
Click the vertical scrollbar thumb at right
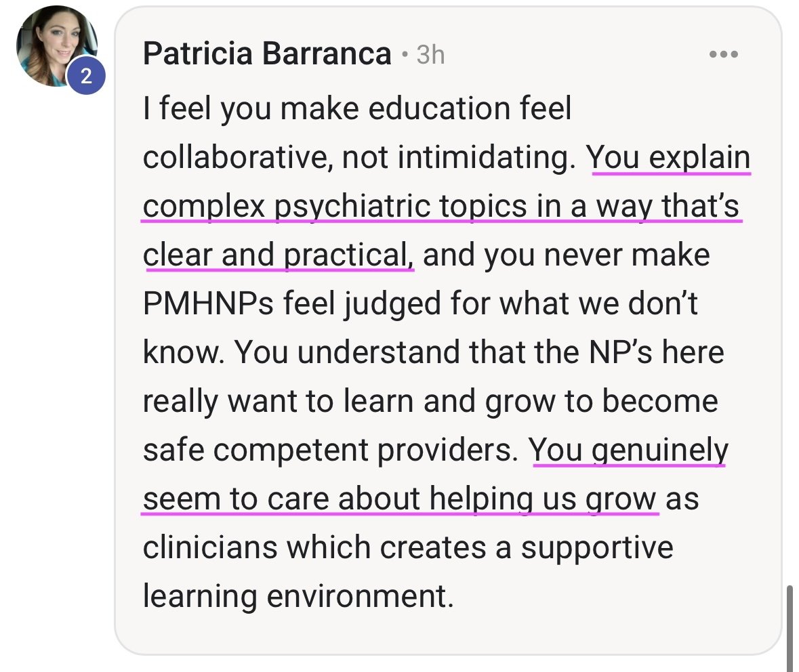(790, 628)
